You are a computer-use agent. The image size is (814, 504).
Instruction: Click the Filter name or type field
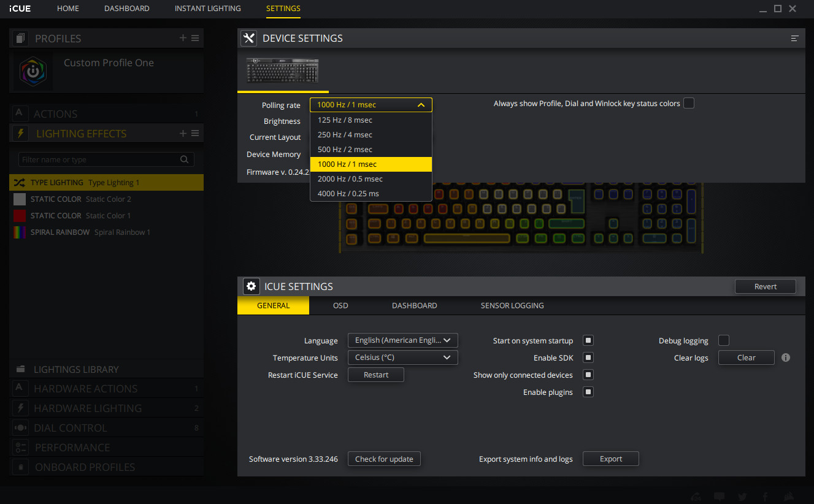click(x=106, y=159)
